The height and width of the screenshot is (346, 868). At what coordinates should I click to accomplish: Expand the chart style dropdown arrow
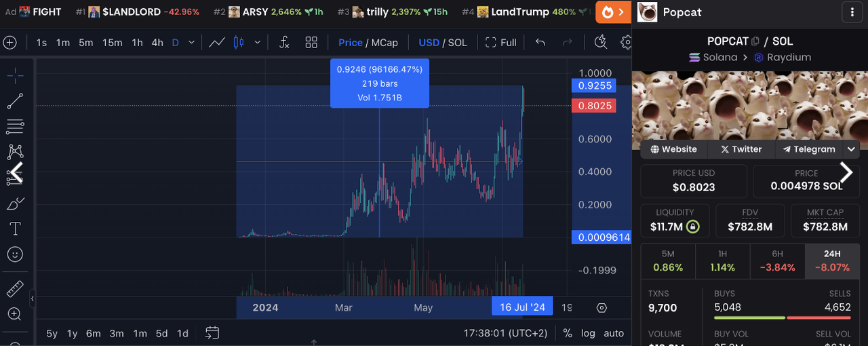pyautogui.click(x=257, y=43)
